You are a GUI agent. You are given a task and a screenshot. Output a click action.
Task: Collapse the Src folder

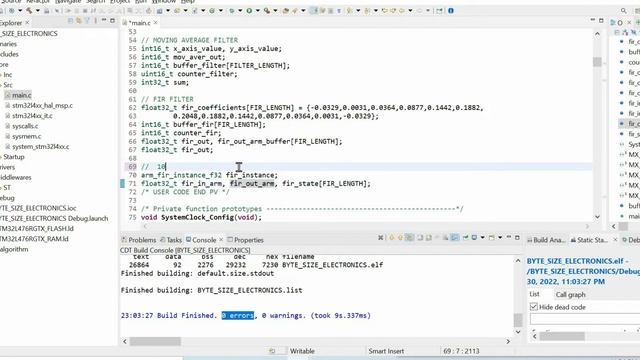[1, 85]
